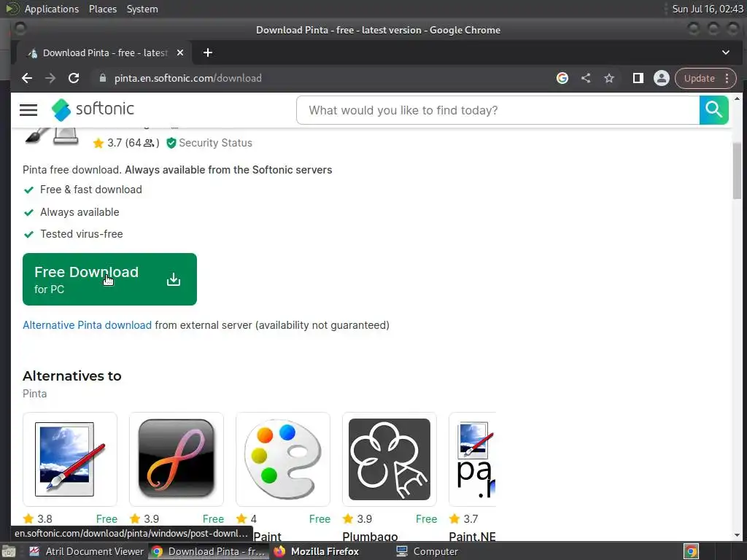Open the first alternative paintbrush app thumbnail
Screen dimensions: 747x560
pos(69,459)
